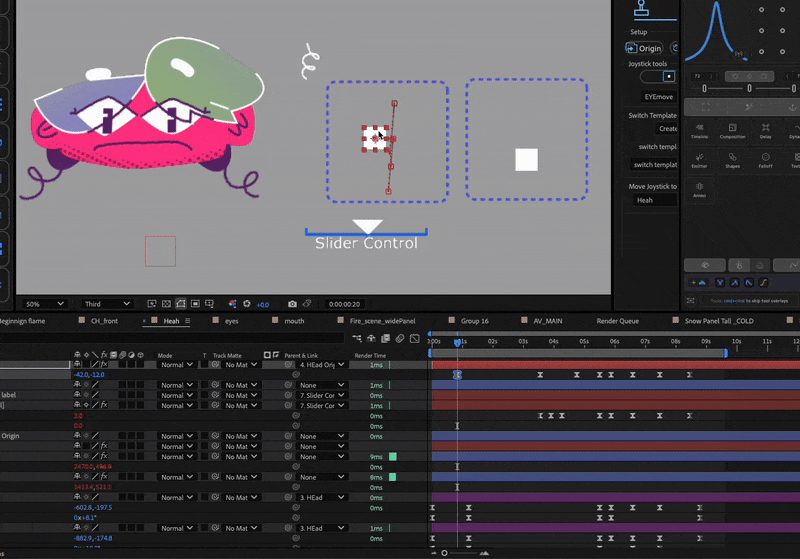
Task: Click the Emitter tool in side panel
Action: [699, 160]
